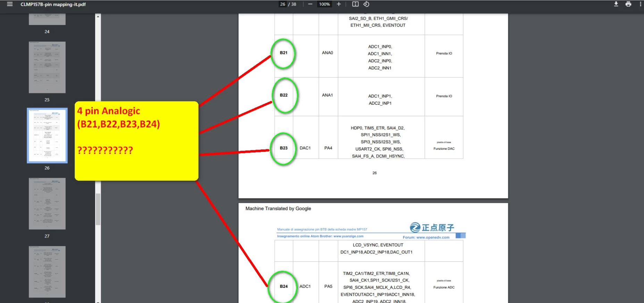Click the B23 pin cell
The image size is (644, 303).
pyautogui.click(x=284, y=148)
